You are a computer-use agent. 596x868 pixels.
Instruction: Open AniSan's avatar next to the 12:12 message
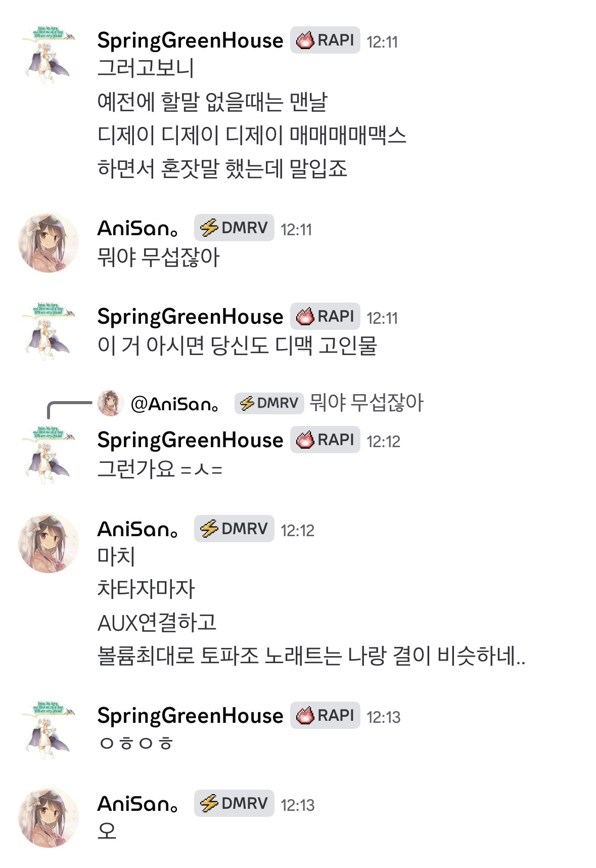point(49,543)
